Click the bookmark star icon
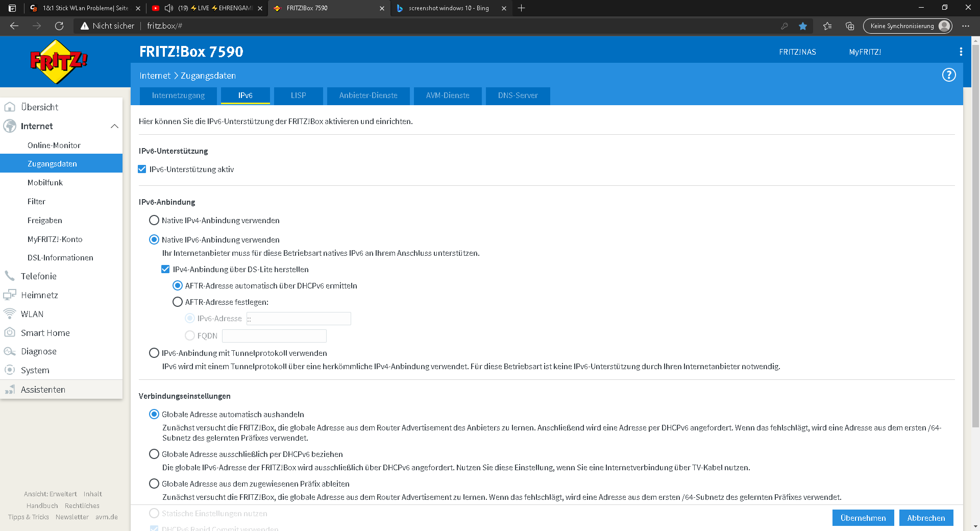The image size is (980, 531). (x=803, y=26)
